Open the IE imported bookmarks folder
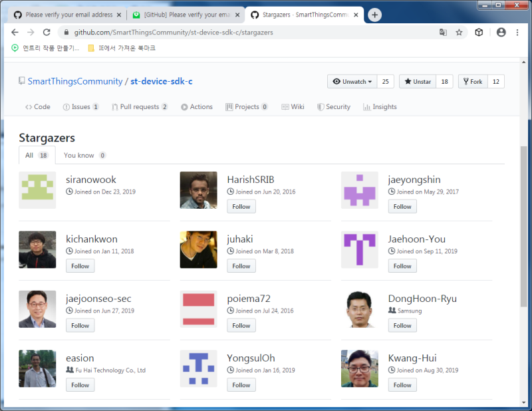This screenshot has width=532, height=411. 122,48
